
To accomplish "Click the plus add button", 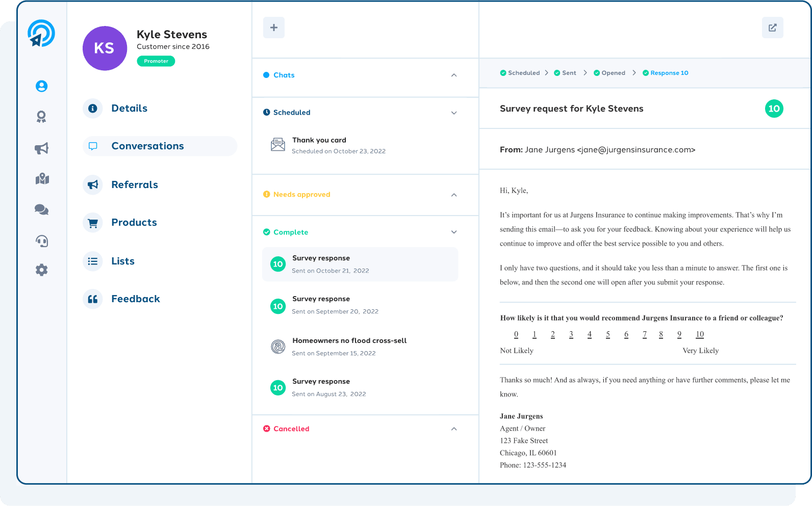I will click(274, 28).
